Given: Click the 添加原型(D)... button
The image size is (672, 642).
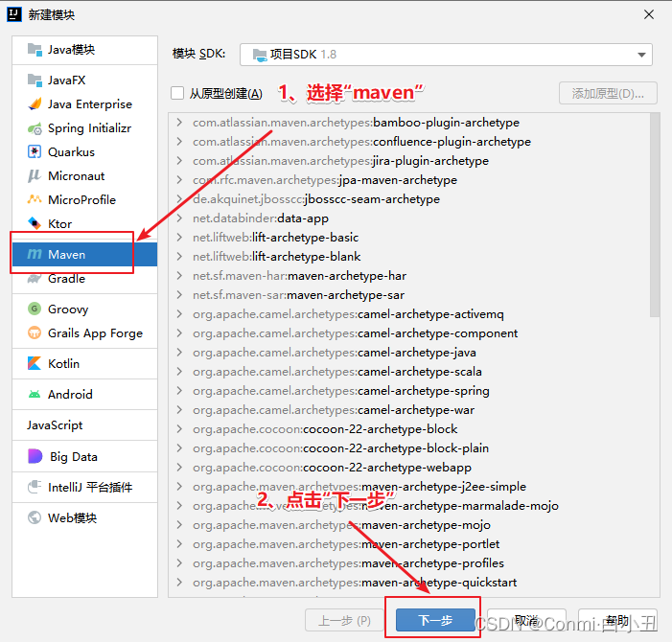Looking at the screenshot, I should click(x=608, y=93).
